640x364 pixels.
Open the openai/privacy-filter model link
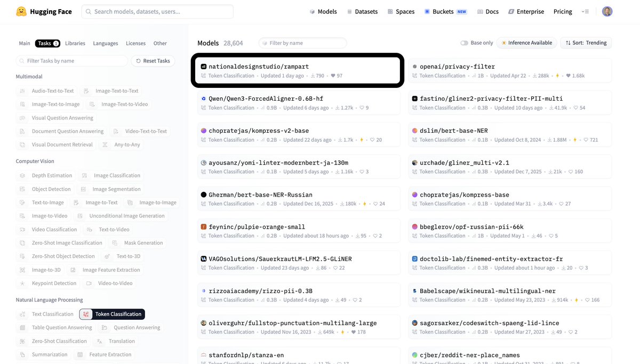tap(458, 67)
